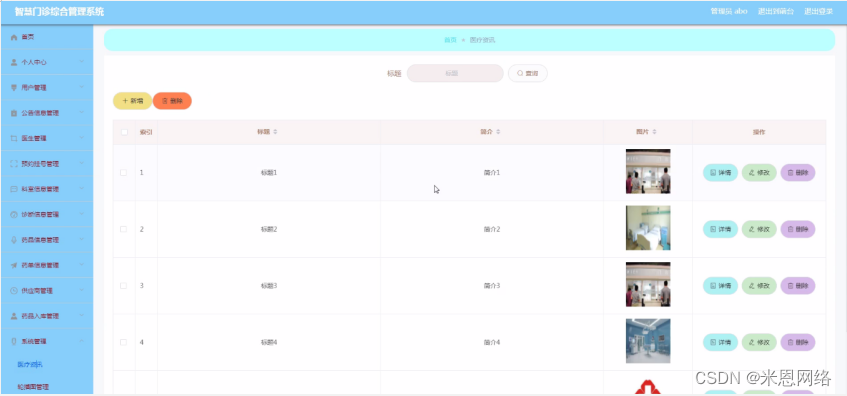Expand the 公告信息管理 menu chevron

(82, 112)
